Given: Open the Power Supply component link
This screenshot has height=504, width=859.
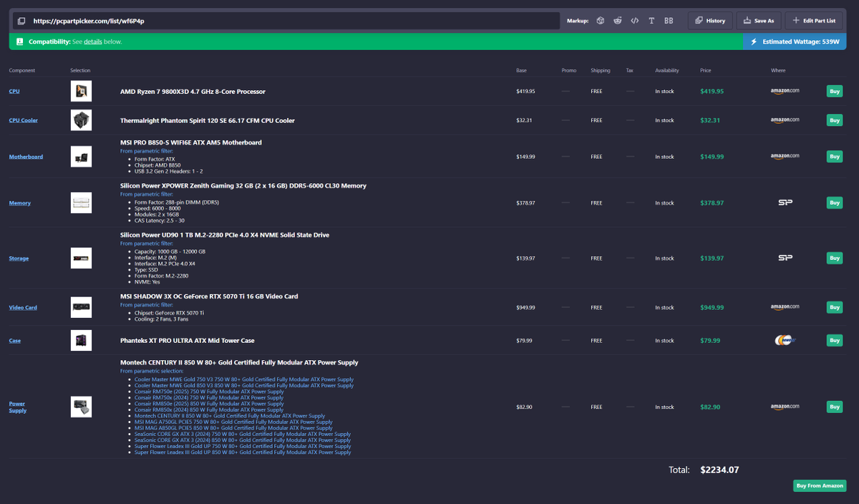Looking at the screenshot, I should point(18,407).
